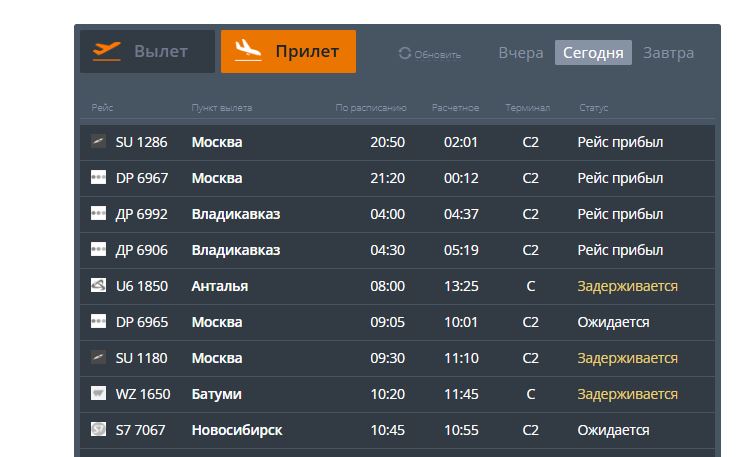This screenshot has width=743, height=457.
Task: Select the Новосибирск flight row
Action: click(397, 430)
